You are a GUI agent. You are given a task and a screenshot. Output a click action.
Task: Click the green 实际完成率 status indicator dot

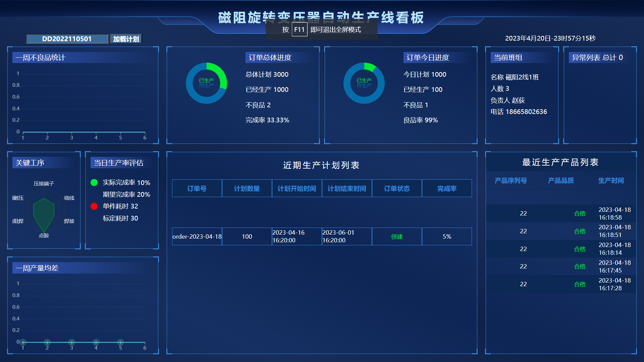[x=94, y=182]
